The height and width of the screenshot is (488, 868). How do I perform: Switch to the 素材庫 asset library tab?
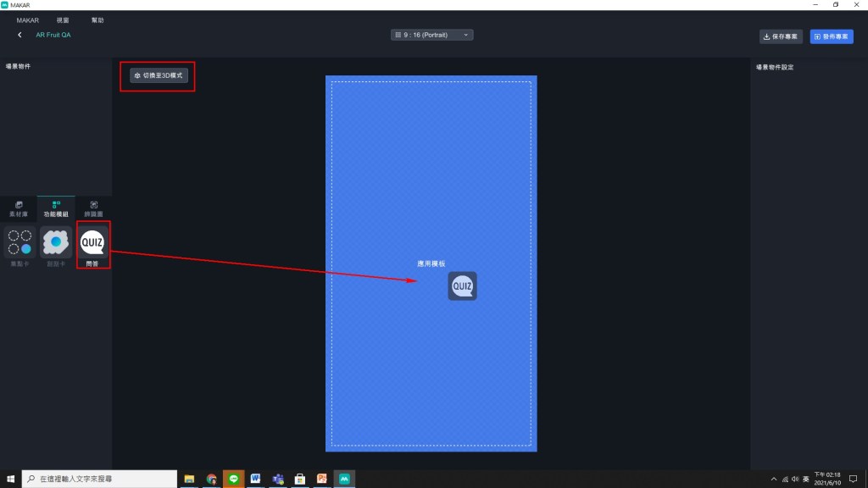[x=19, y=208]
